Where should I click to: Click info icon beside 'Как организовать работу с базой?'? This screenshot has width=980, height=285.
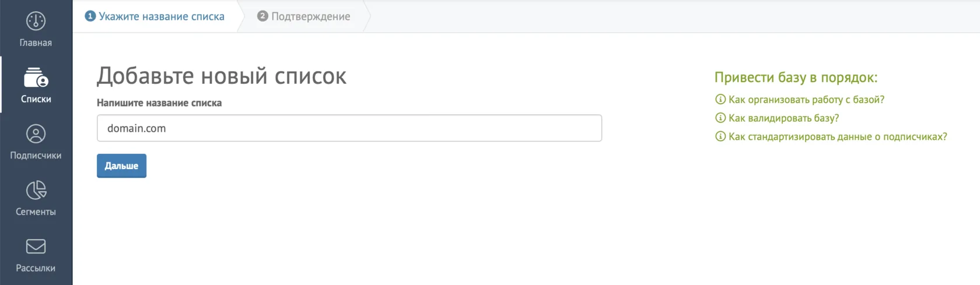tap(720, 100)
